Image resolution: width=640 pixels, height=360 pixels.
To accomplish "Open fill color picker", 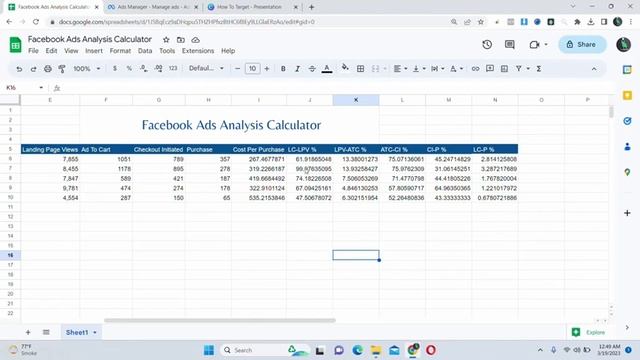I will (x=345, y=68).
